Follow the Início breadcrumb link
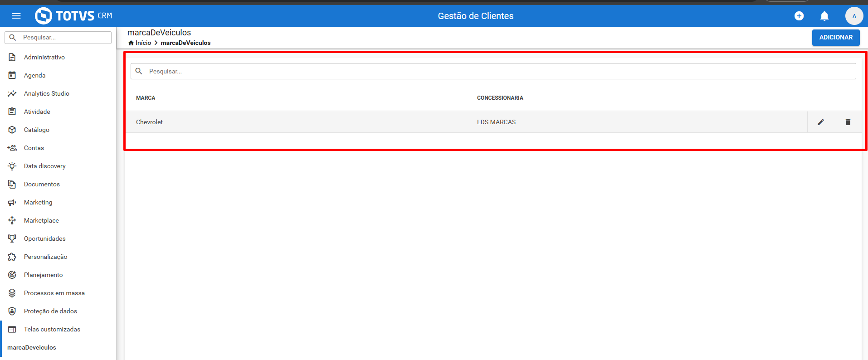Image resolution: width=868 pixels, height=360 pixels. pos(143,43)
